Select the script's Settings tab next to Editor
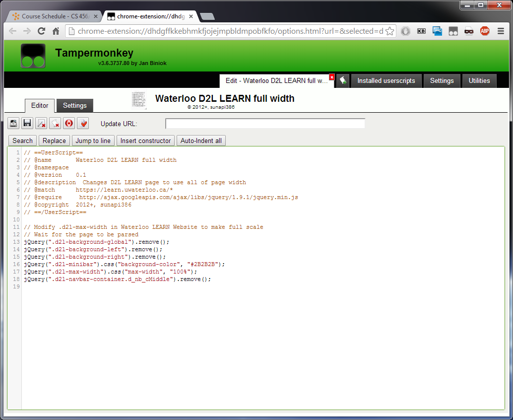Image resolution: width=513 pixels, height=420 pixels. (x=75, y=106)
